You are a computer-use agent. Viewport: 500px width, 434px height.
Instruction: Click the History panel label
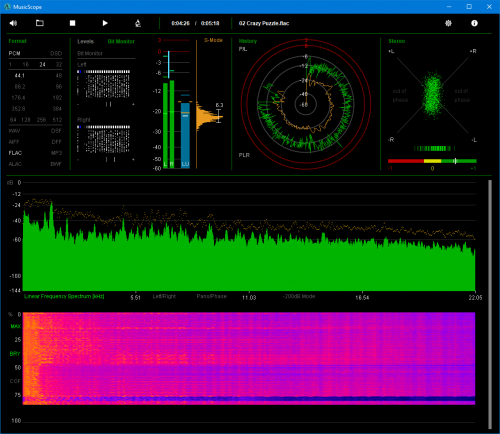click(x=248, y=41)
